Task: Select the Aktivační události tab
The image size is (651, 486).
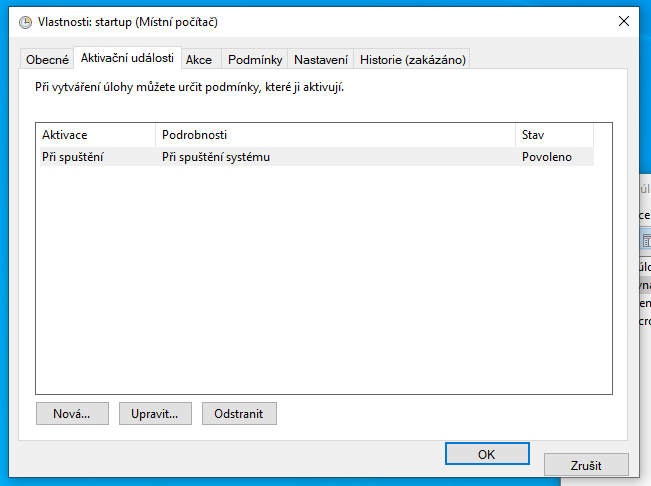Action: click(127, 59)
